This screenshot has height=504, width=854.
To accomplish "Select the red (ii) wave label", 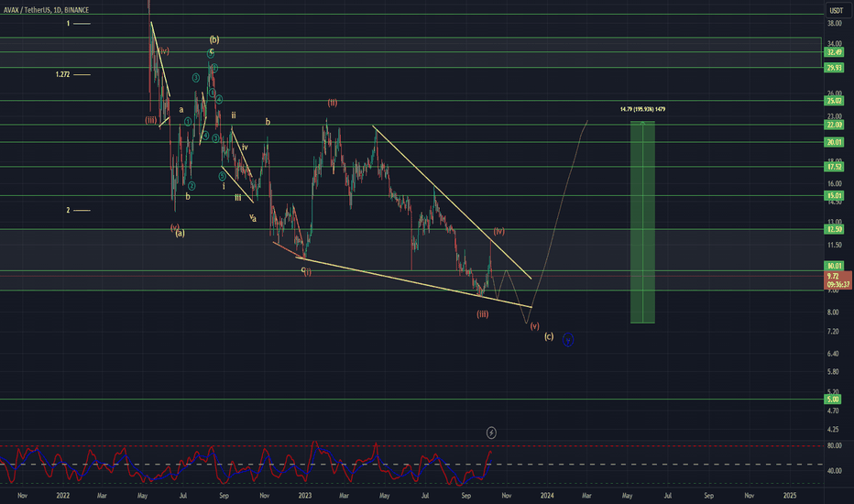I will pyautogui.click(x=333, y=103).
